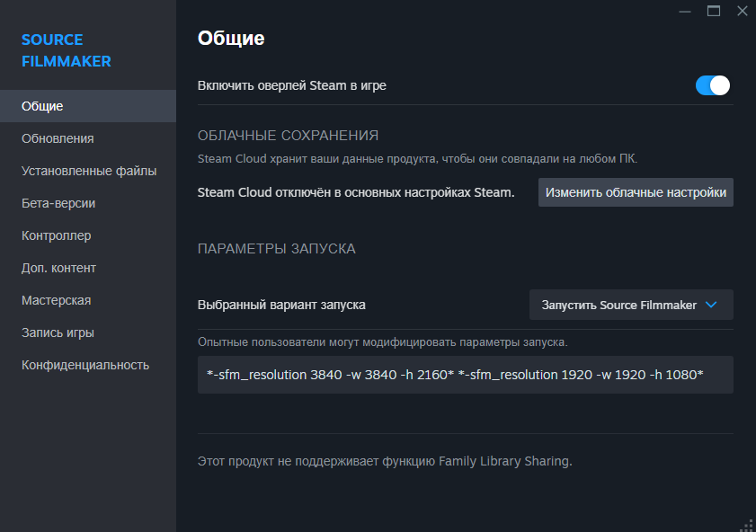This screenshot has width=756, height=532.
Task: Open the Конфиденциальность section
Action: pos(88,365)
